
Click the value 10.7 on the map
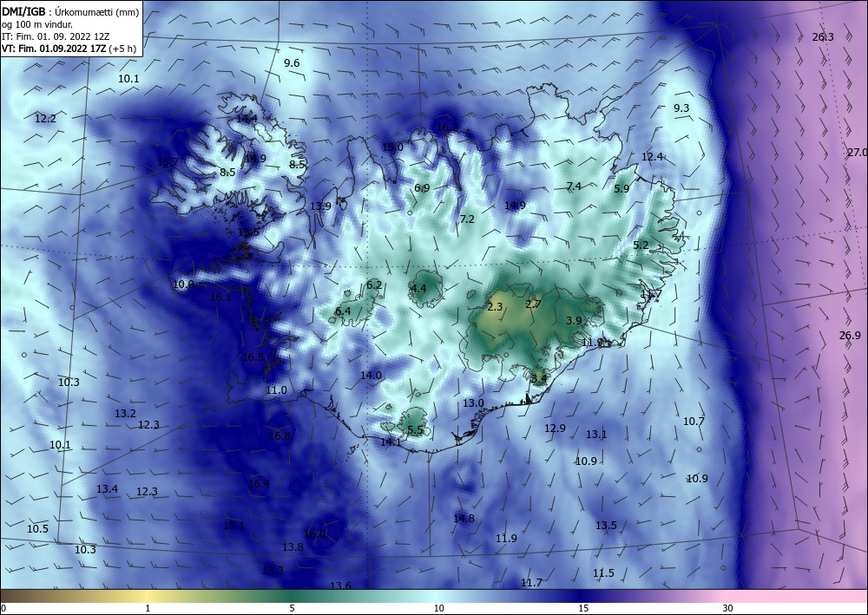(694, 422)
